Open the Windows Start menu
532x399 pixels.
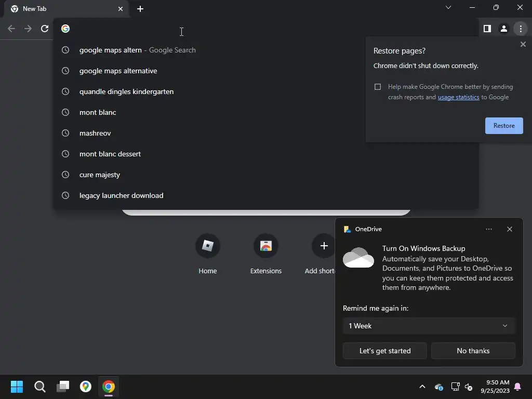click(17, 387)
